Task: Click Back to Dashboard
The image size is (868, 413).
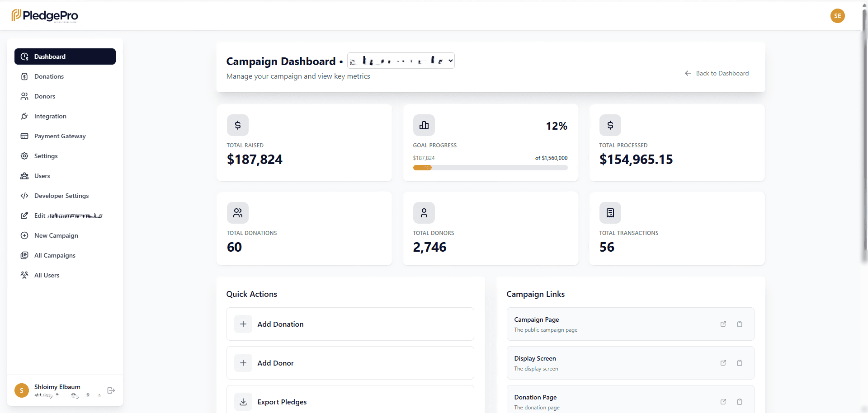Action: pyautogui.click(x=717, y=73)
